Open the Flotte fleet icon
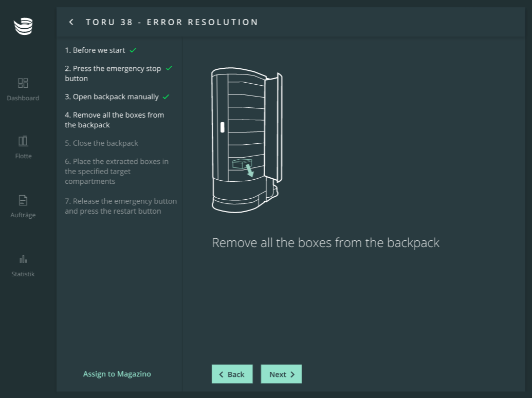The image size is (532, 398). tap(23, 141)
